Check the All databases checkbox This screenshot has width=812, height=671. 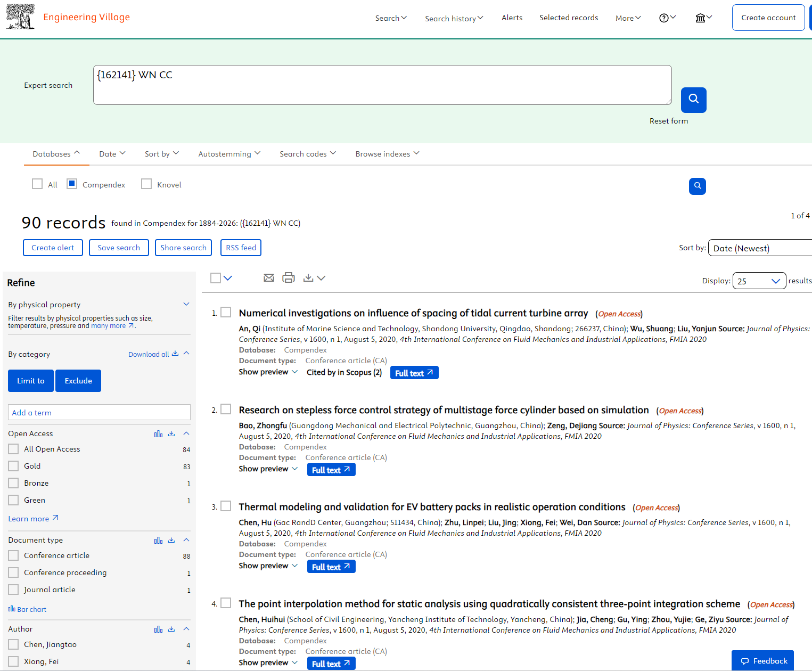[x=37, y=184]
